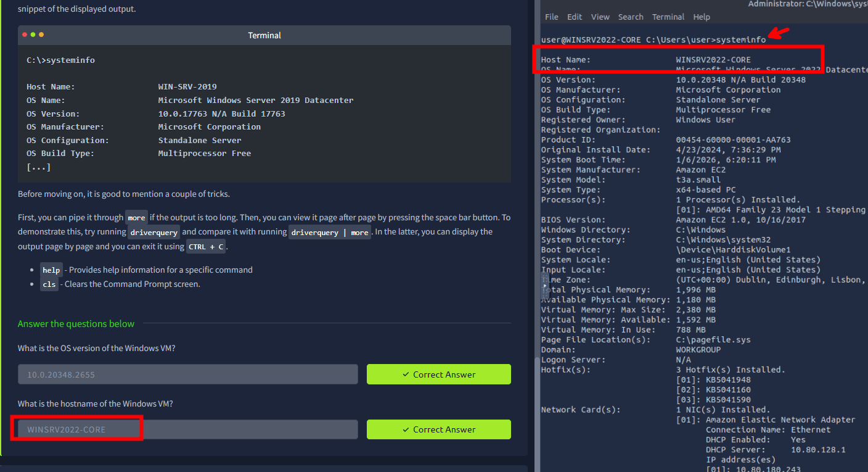This screenshot has width=868, height=472.
Task: Click the hostname answer field WINSRV2022-CORE
Action: (x=187, y=429)
